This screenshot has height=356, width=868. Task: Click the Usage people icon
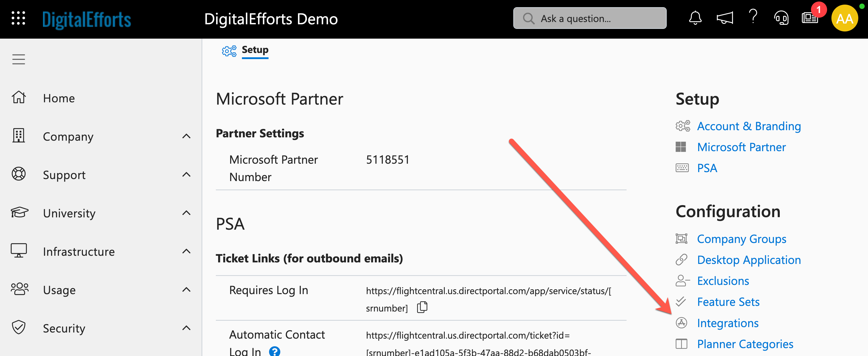pos(19,289)
